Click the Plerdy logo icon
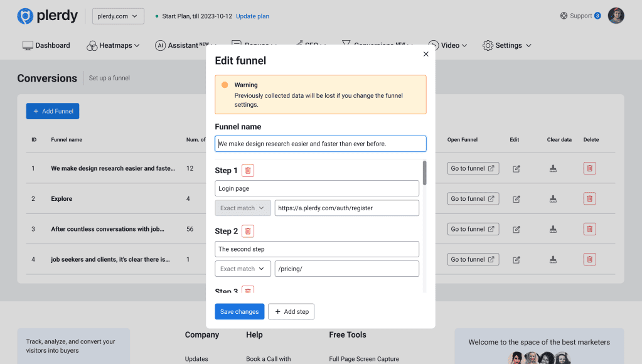This screenshot has height=364, width=642. pyautogui.click(x=24, y=16)
